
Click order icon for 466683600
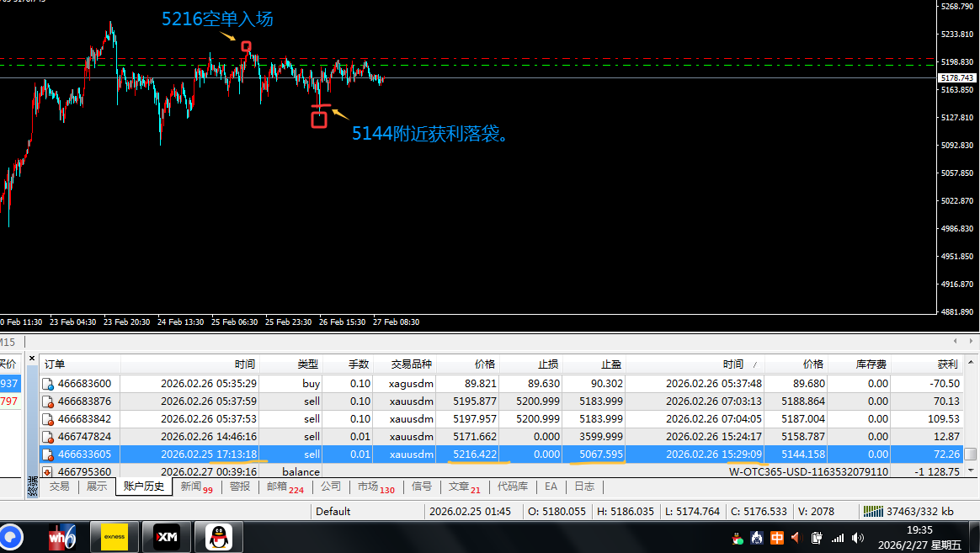coord(48,384)
